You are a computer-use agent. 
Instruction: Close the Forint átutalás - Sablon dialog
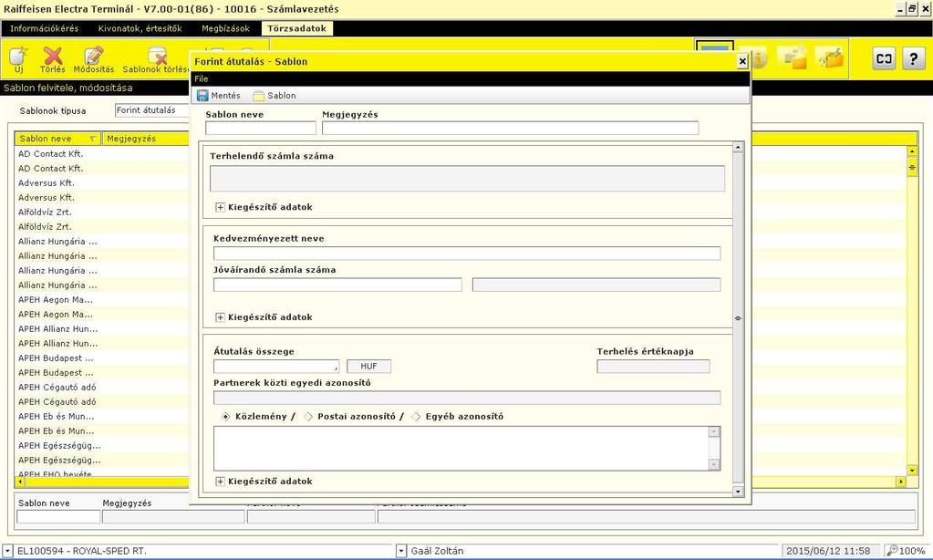[742, 61]
